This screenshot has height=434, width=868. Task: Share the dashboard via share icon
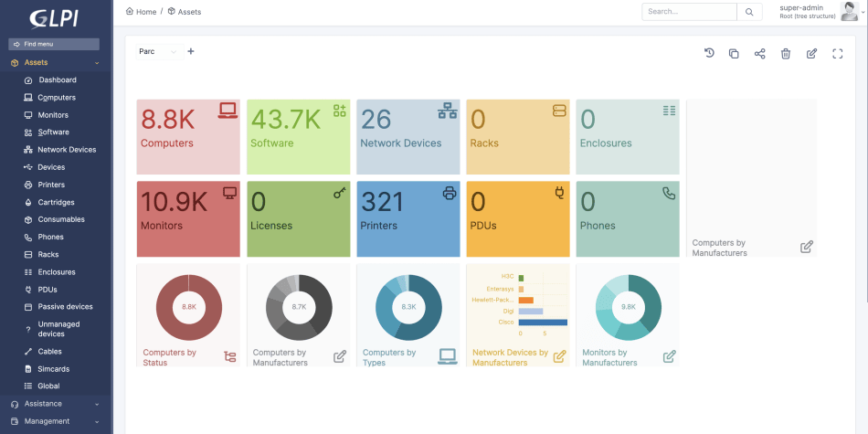tap(759, 54)
